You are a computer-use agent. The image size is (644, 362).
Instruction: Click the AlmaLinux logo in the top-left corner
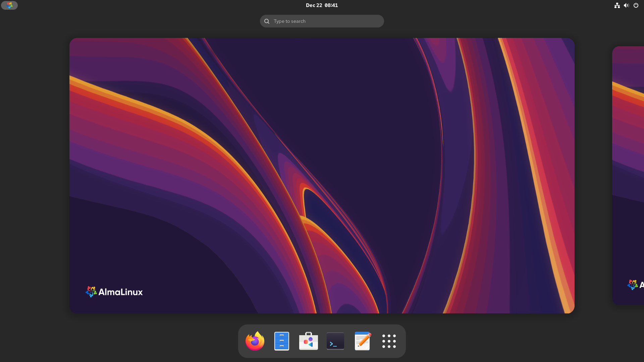click(x=9, y=5)
